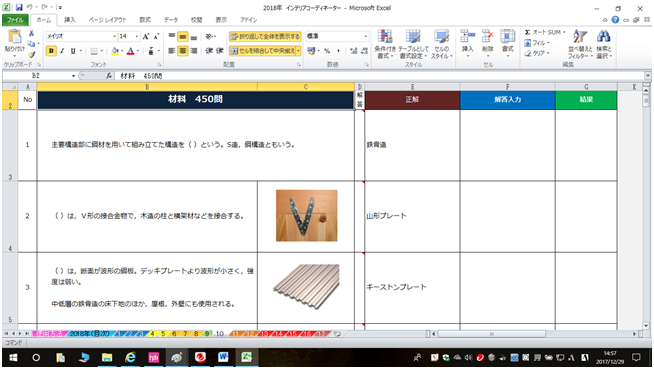
Task: Click the Paste clipboard icon
Action: [x=14, y=37]
